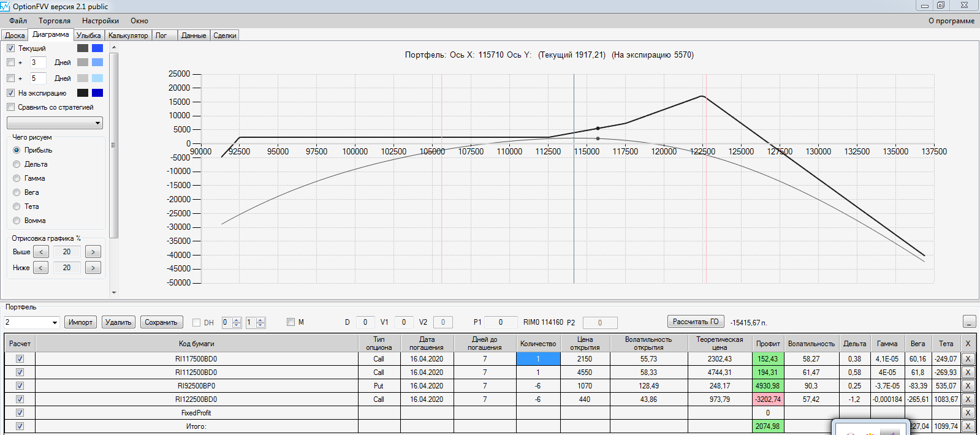Screen dimensions: 980x435
Task: Switch to the Данные tab
Action: (194, 36)
